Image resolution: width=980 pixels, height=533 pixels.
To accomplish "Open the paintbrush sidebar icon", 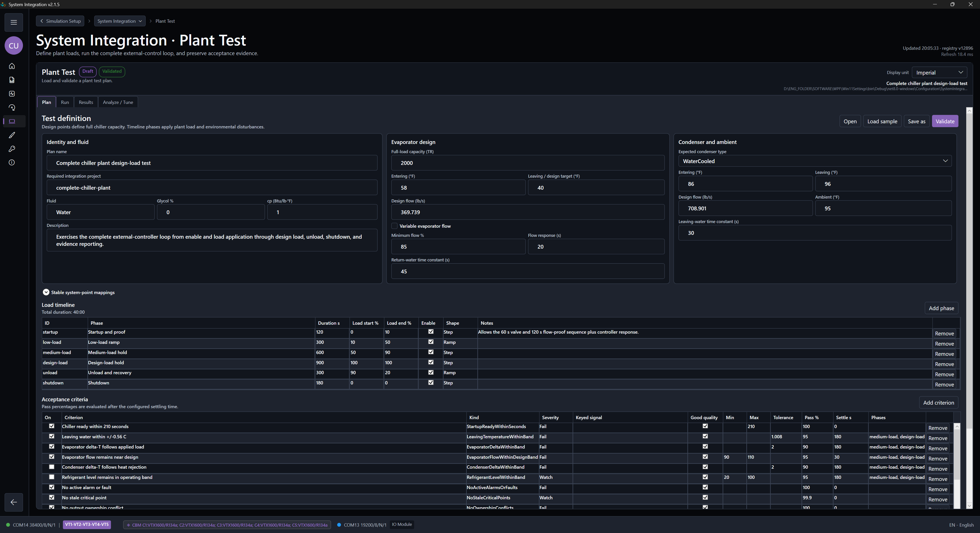I will tap(12, 135).
